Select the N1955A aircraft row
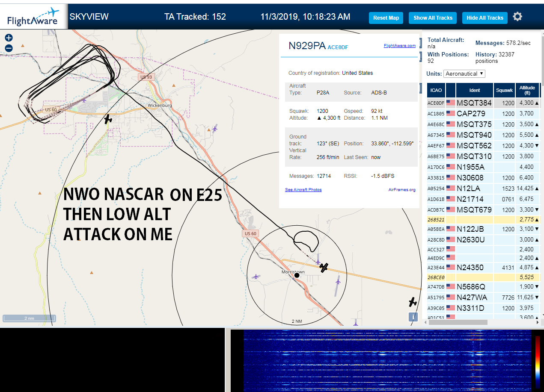544x392 pixels. pyautogui.click(x=484, y=167)
